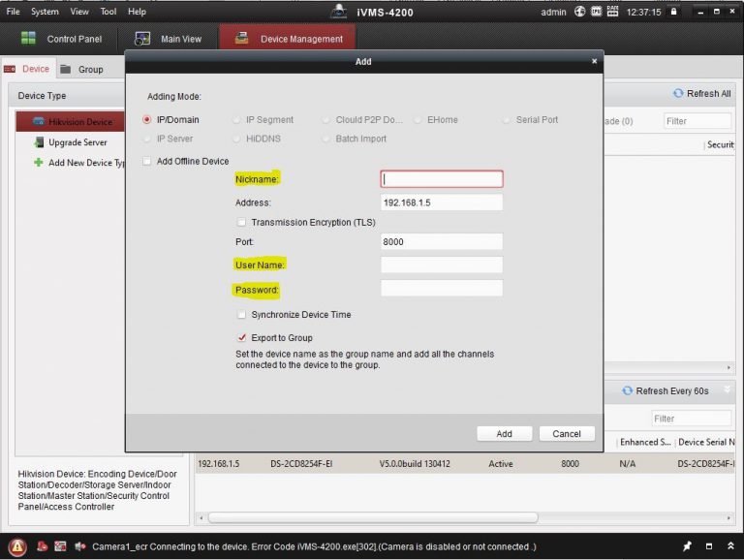Select Cloud P2P Domain adding mode
This screenshot has width=744, height=560.
click(x=325, y=119)
